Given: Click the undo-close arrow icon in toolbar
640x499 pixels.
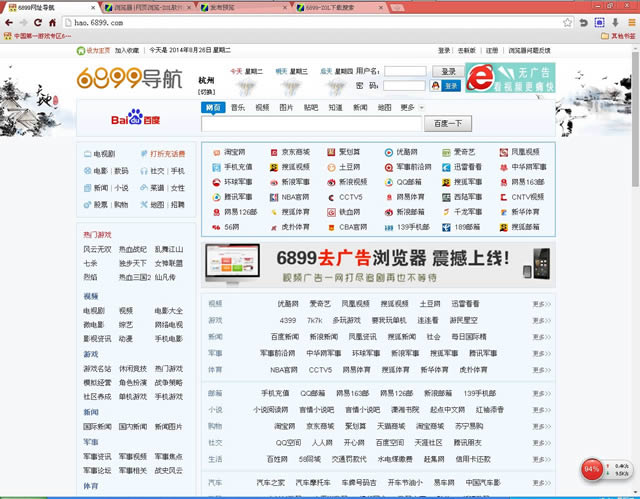Looking at the screenshot, I should pyautogui.click(x=584, y=23).
